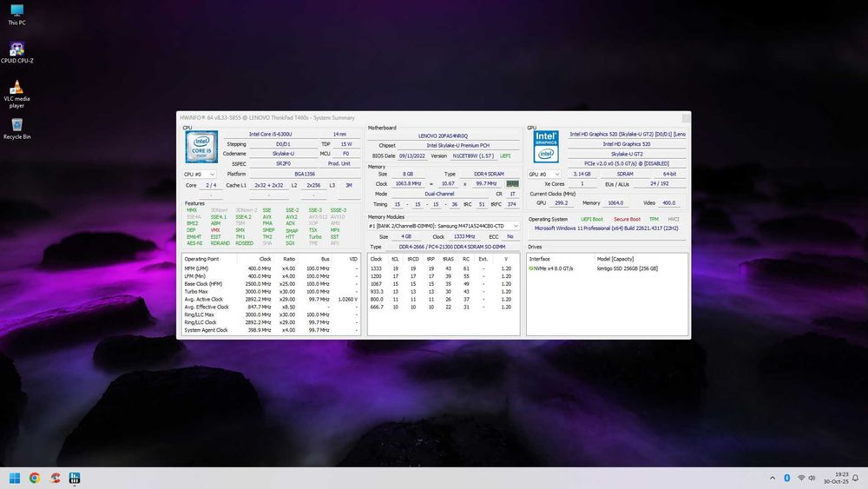The image size is (868, 489).
Task: Select the 1333 clock row in timings table
Action: pyautogui.click(x=443, y=268)
